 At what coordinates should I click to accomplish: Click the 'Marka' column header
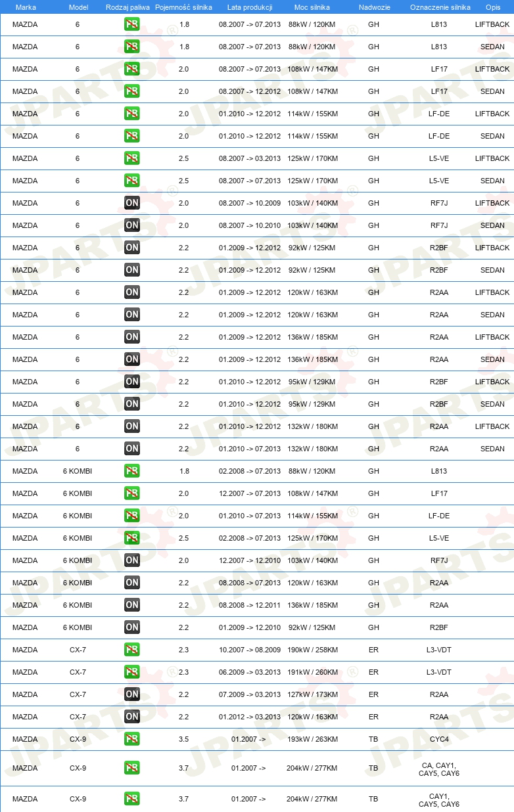[x=25, y=7]
